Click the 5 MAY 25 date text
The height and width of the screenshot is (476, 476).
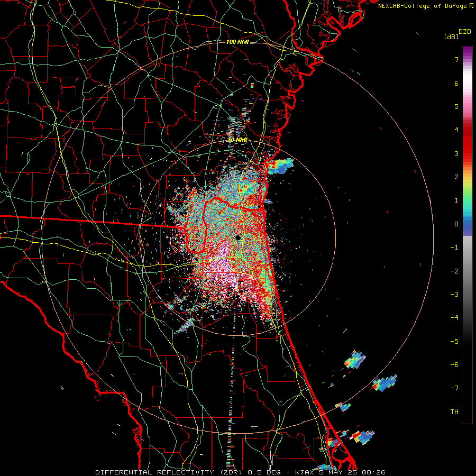tap(339, 472)
